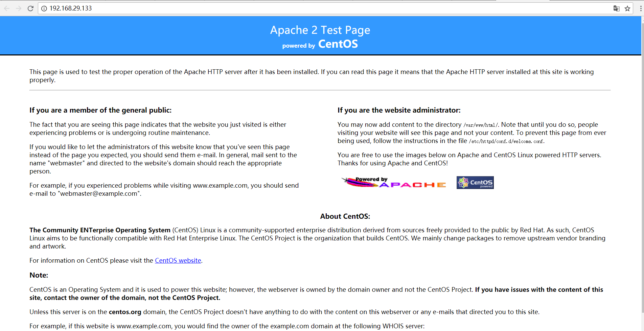Click the vertical page scrollbar

click(643, 167)
